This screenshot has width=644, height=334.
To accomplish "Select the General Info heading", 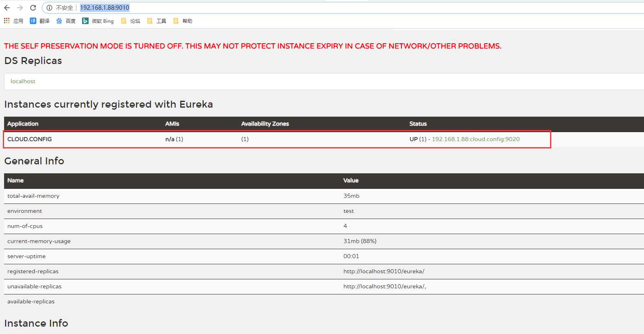I will click(x=34, y=161).
